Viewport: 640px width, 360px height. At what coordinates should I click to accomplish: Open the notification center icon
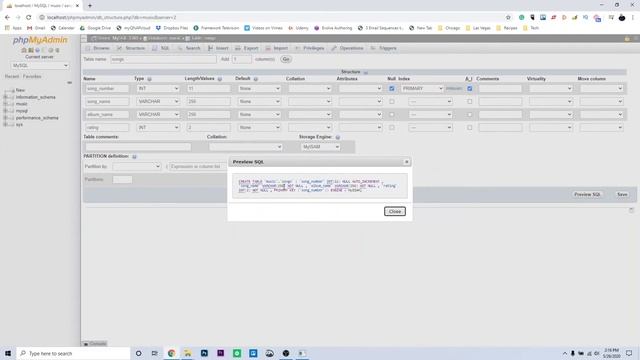[x=629, y=353]
